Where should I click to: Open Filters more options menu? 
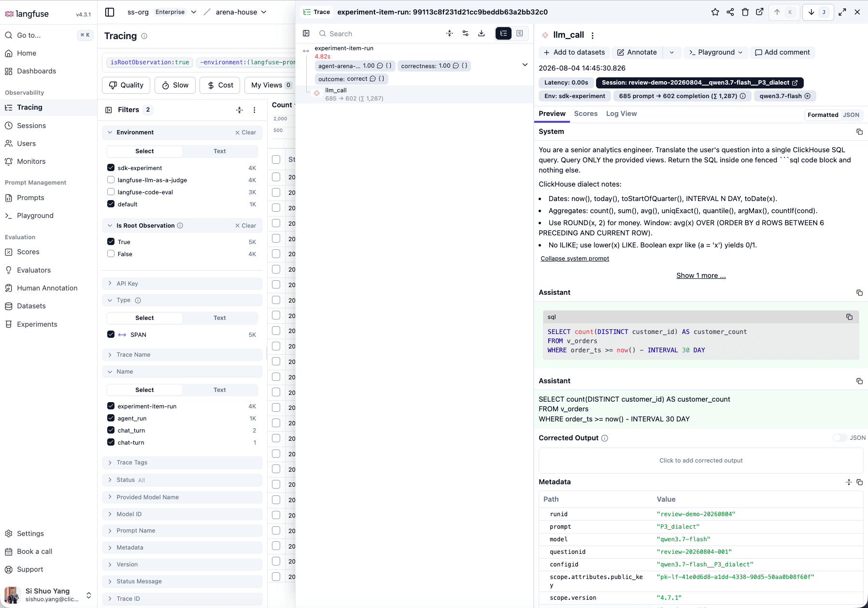255,110
